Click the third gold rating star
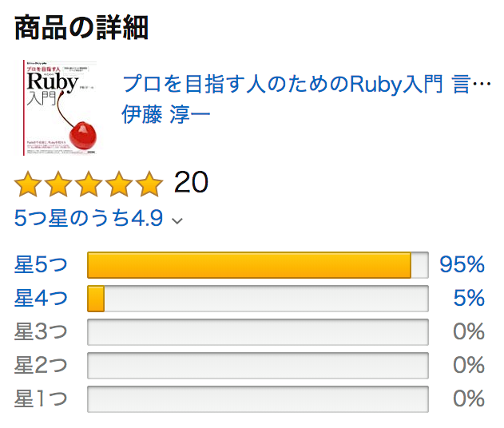 [89, 184]
